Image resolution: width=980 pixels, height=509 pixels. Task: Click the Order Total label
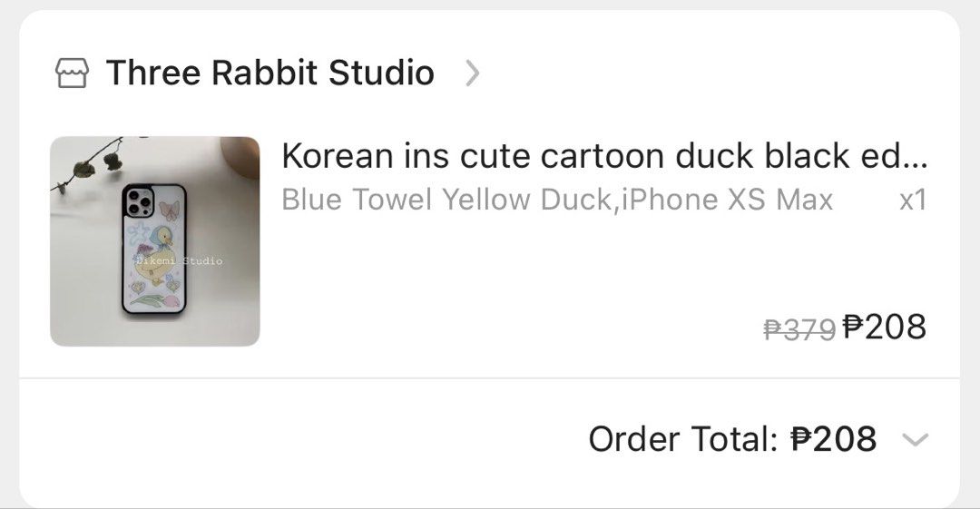pyautogui.click(x=683, y=439)
